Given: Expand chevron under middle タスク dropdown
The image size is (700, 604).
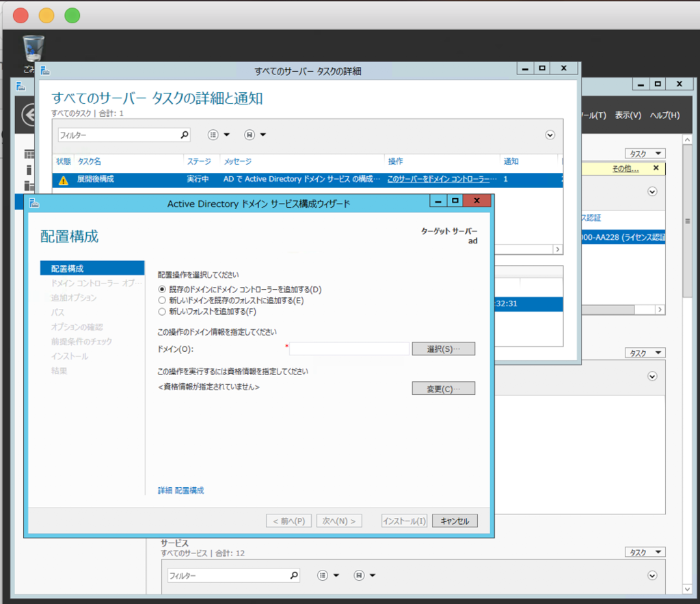Looking at the screenshot, I should click(x=652, y=376).
